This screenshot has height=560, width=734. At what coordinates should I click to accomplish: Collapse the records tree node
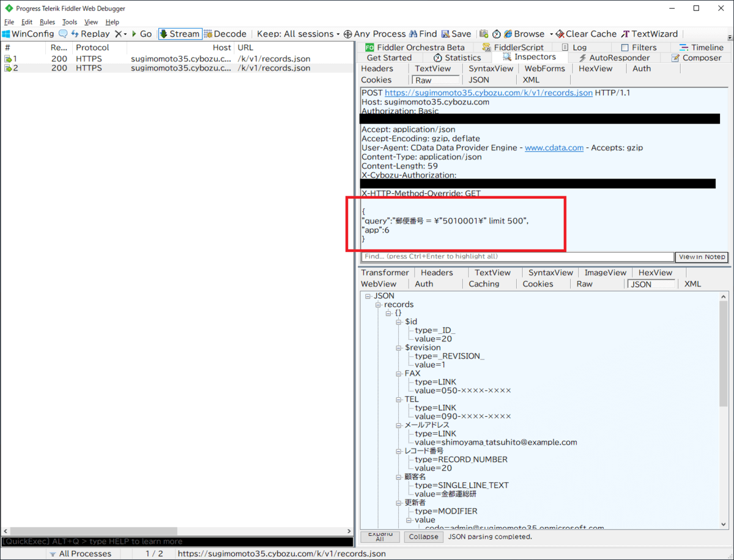[378, 305]
